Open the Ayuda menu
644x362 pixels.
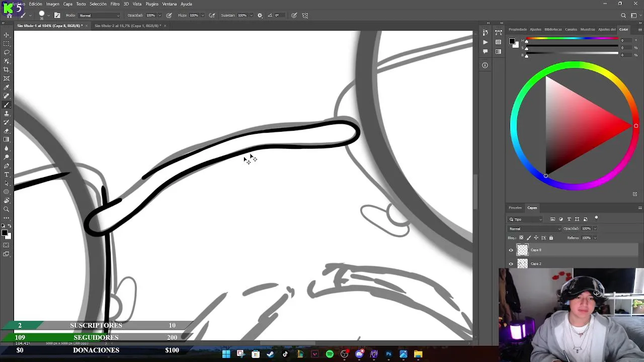pos(186,4)
